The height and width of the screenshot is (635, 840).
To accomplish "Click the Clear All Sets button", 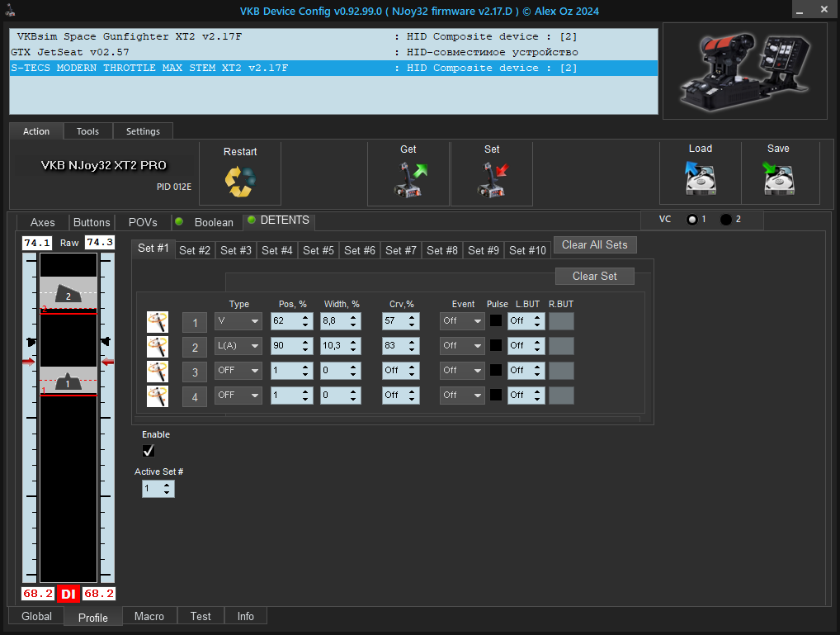I will pyautogui.click(x=595, y=245).
